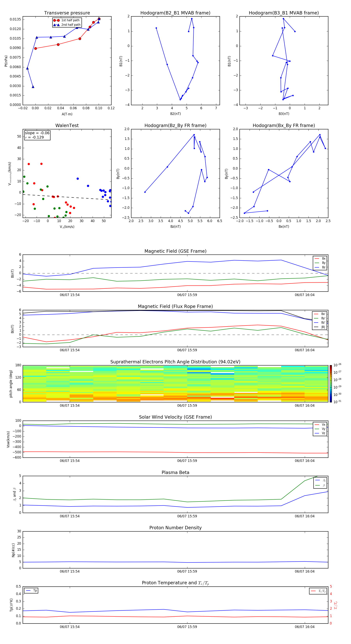Click the 'Bx' legend entry in GSE plot
Viewport: 351px width, 644px height.
point(320,259)
